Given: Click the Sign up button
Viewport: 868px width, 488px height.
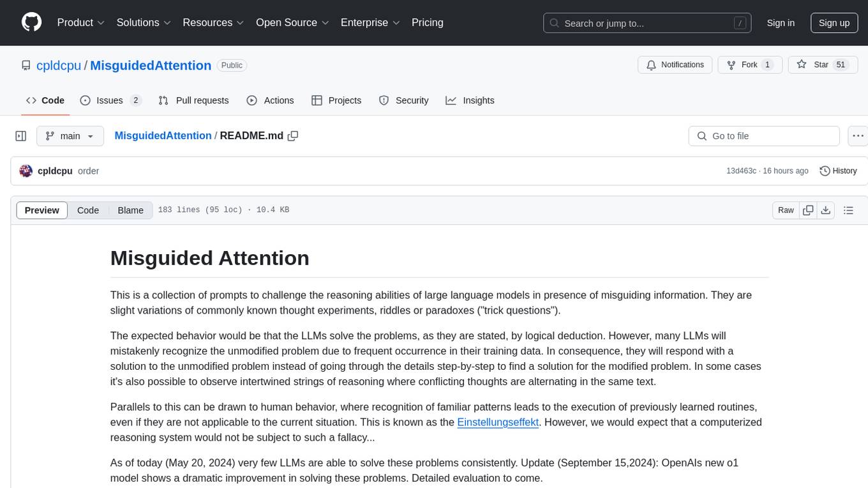Looking at the screenshot, I should pyautogui.click(x=834, y=23).
